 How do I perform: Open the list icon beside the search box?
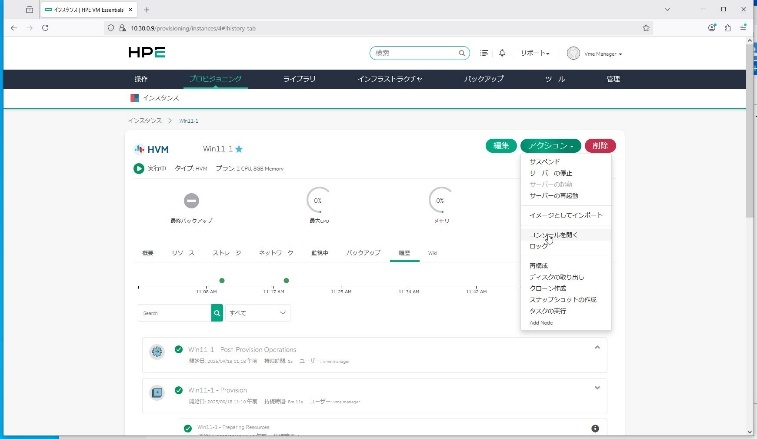485,53
